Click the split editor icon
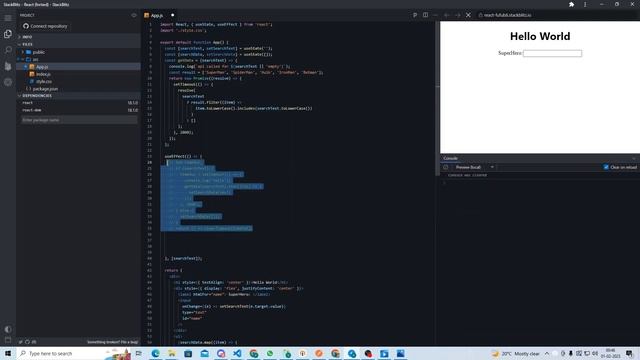This screenshot has width=640, height=360. [x=425, y=15]
